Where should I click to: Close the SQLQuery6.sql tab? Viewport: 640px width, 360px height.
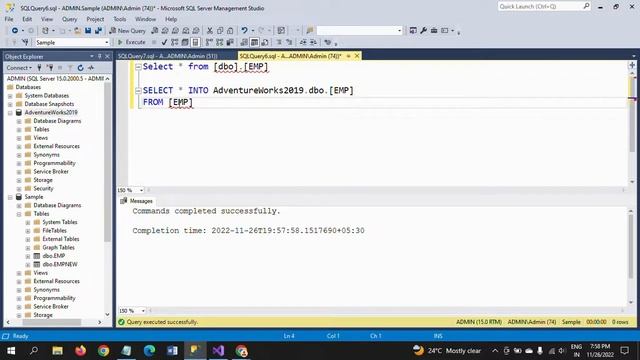(x=357, y=56)
